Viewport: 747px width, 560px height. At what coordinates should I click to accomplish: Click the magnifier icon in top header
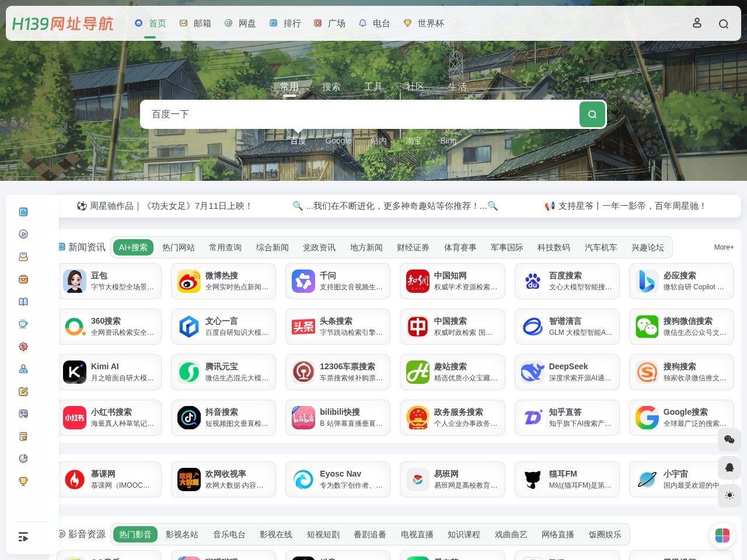[x=724, y=23]
